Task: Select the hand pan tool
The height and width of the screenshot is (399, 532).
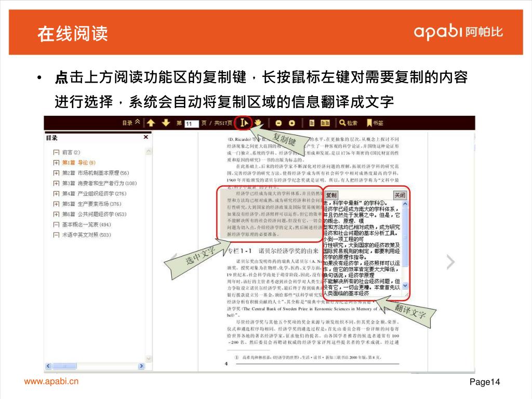Action: (x=259, y=123)
